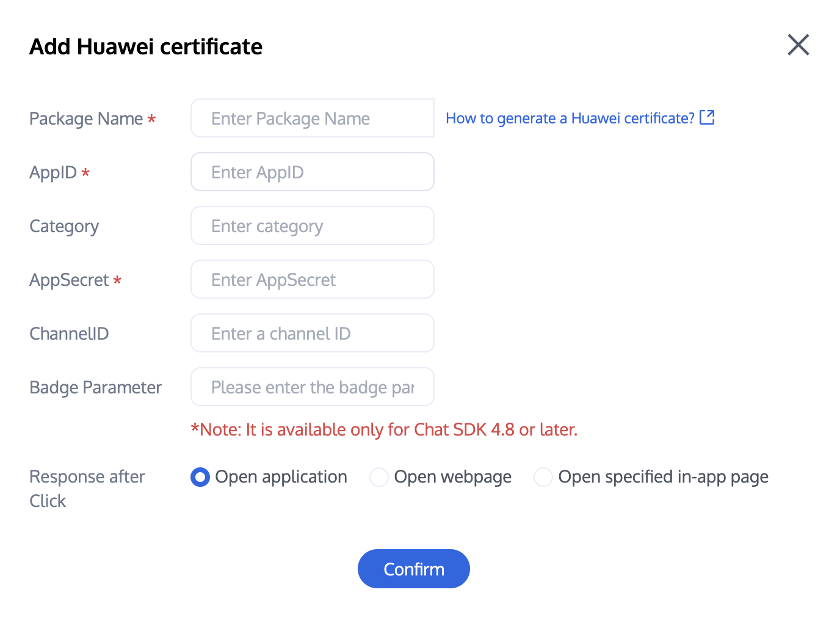Close the Add Huawei certificate dialog

click(798, 45)
